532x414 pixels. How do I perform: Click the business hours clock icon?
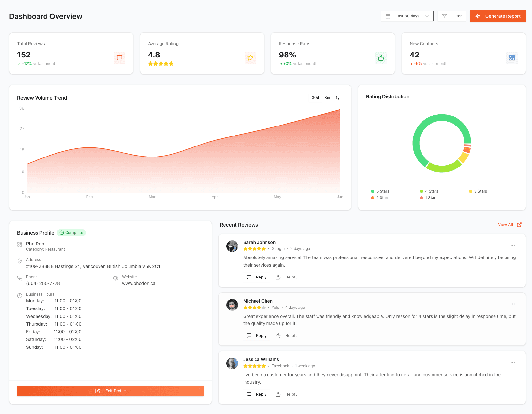20,295
